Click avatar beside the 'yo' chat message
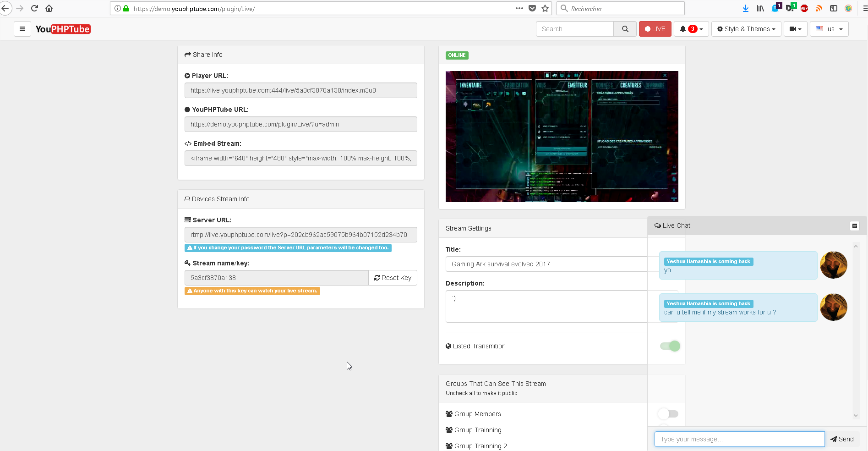The image size is (868, 451). pyautogui.click(x=834, y=265)
